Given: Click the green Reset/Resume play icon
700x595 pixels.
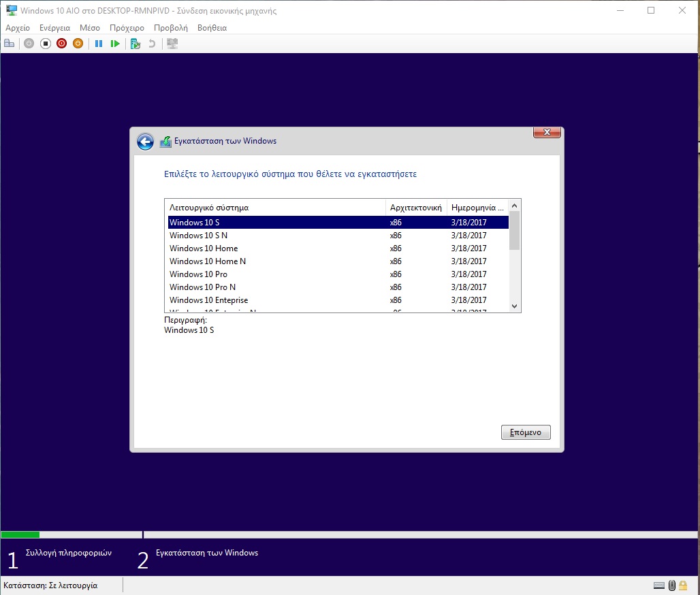Looking at the screenshot, I should tap(114, 44).
